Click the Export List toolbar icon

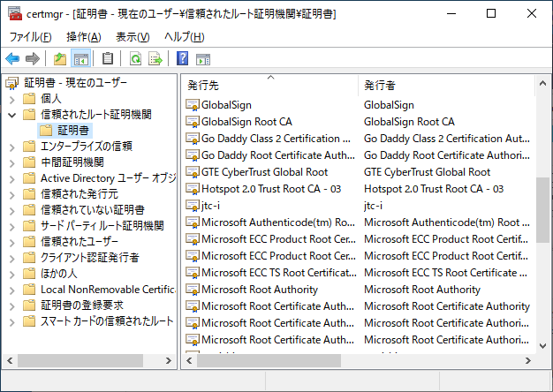coord(155,58)
